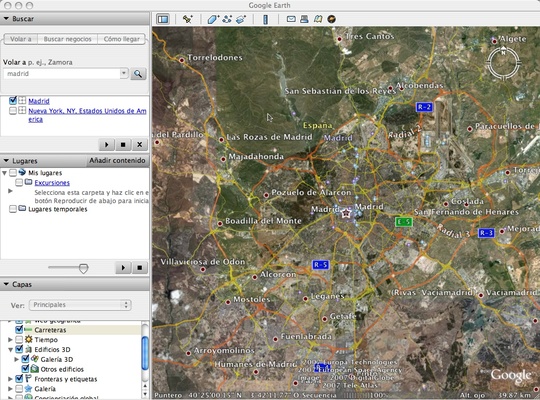540x400 pixels.
Task: Open the Madrid search result link
Action: click(39, 101)
